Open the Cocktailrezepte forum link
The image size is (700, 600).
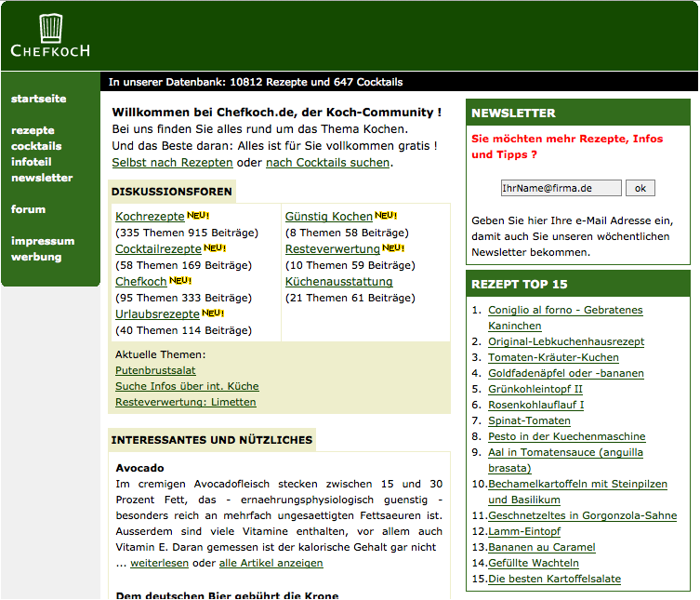(158, 249)
